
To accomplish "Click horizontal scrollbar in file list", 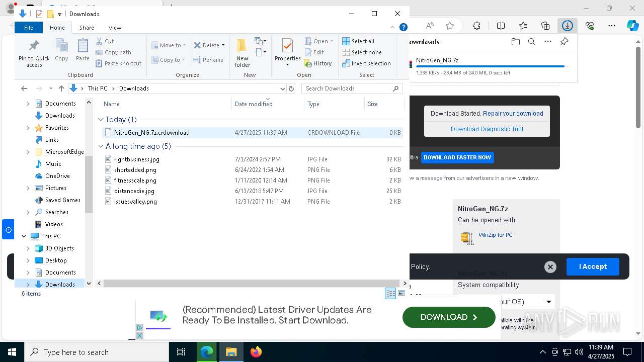I will pyautogui.click(x=252, y=284).
